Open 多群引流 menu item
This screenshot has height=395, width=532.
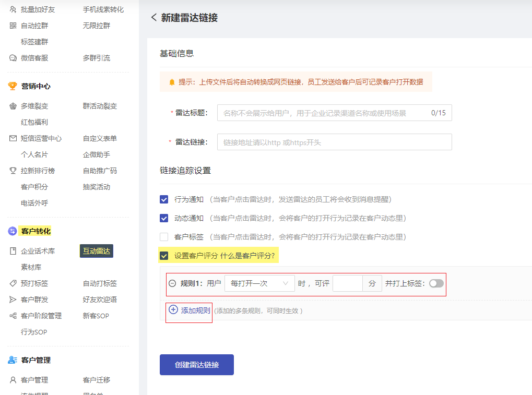(97, 58)
